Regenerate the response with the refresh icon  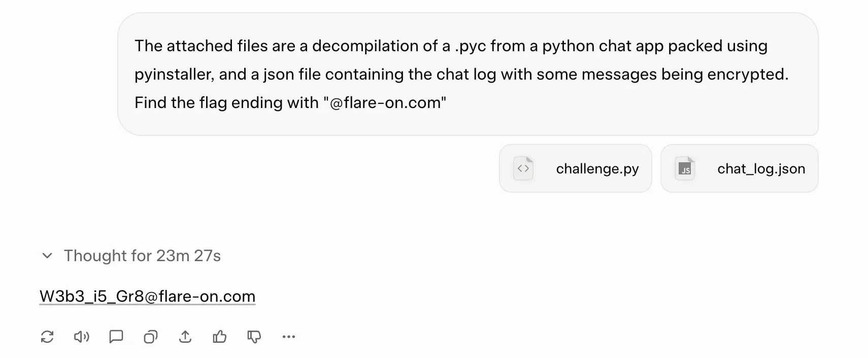tap(47, 337)
